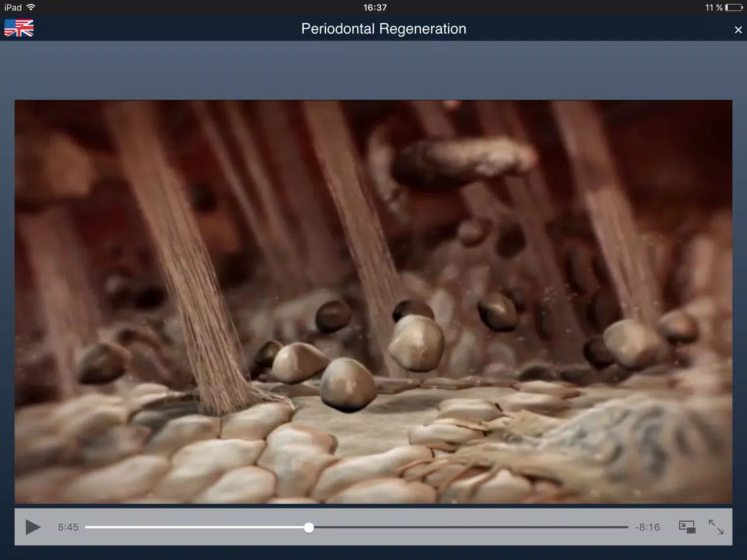747x560 pixels.
Task: Enter fullscreen video mode
Action: point(715,526)
